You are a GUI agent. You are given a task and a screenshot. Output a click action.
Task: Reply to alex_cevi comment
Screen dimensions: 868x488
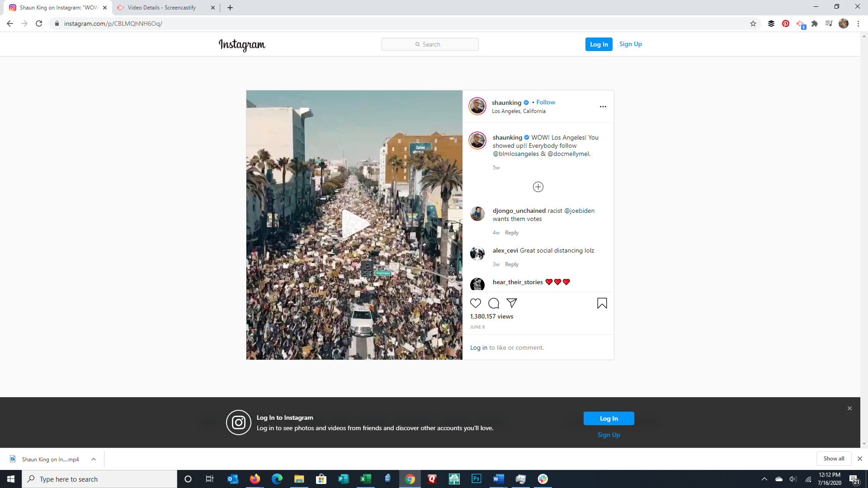tap(512, 264)
